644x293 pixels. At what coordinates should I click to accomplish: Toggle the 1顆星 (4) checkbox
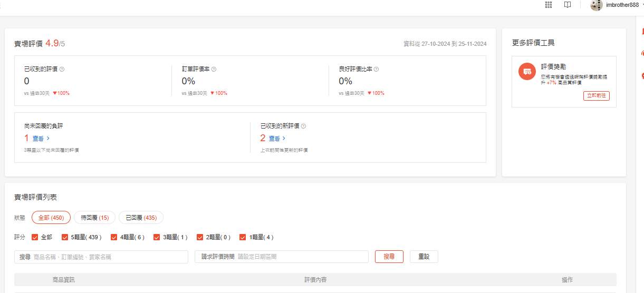coord(243,237)
